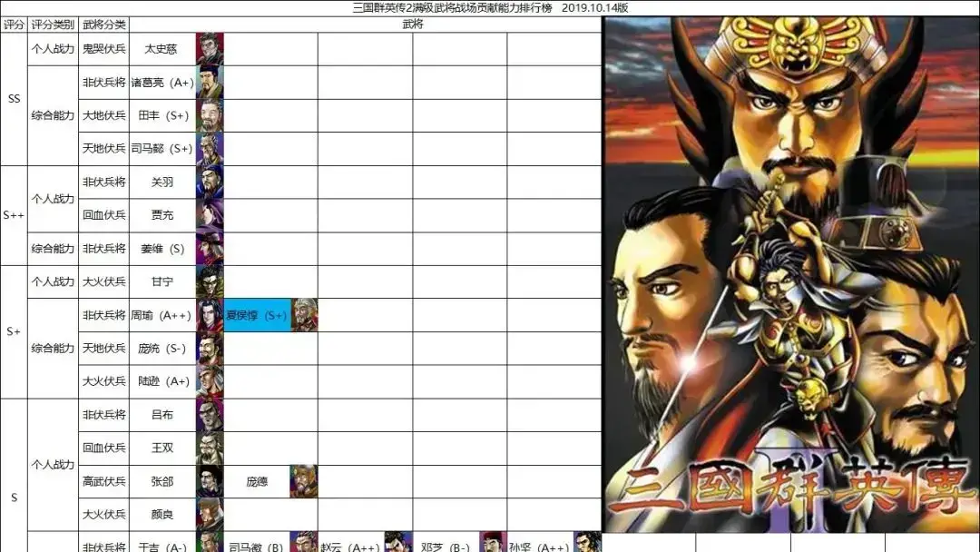
Task: Click the SS rating cell
Action: pos(14,99)
